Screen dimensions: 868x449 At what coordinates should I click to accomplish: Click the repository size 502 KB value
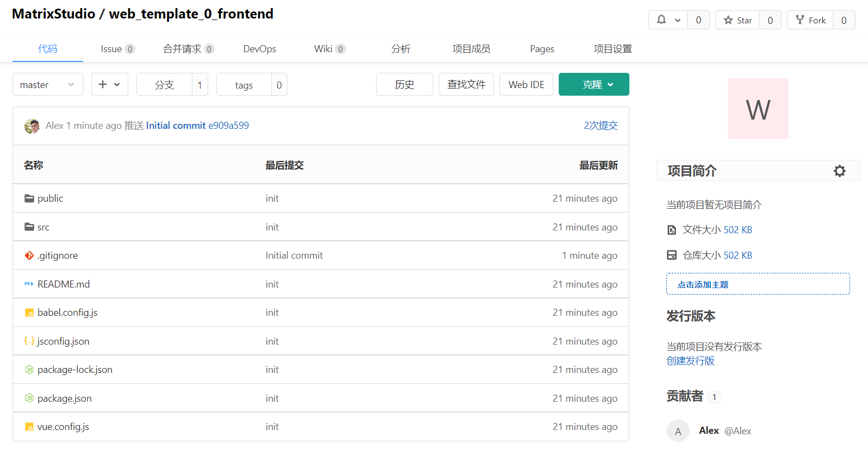(x=738, y=255)
